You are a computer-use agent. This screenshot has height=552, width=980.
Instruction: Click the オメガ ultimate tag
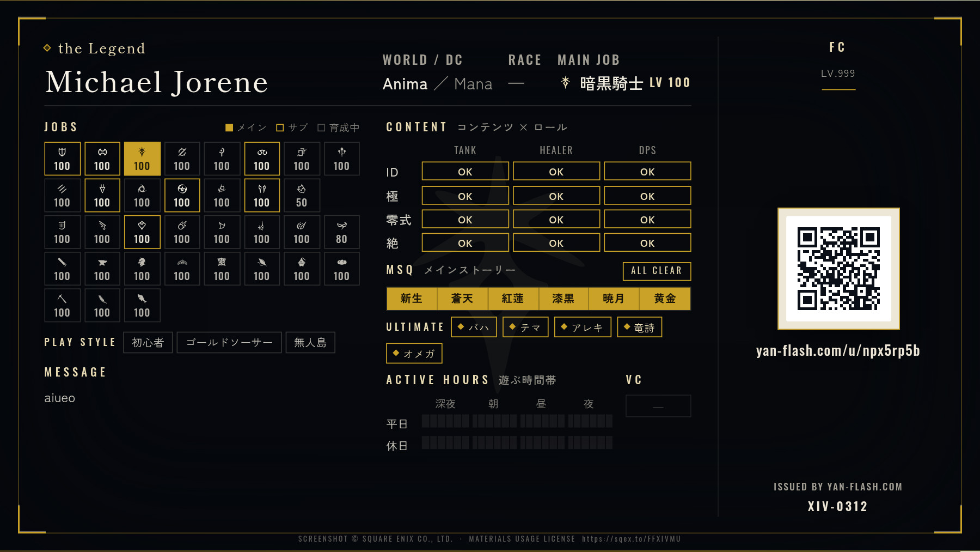(x=414, y=353)
